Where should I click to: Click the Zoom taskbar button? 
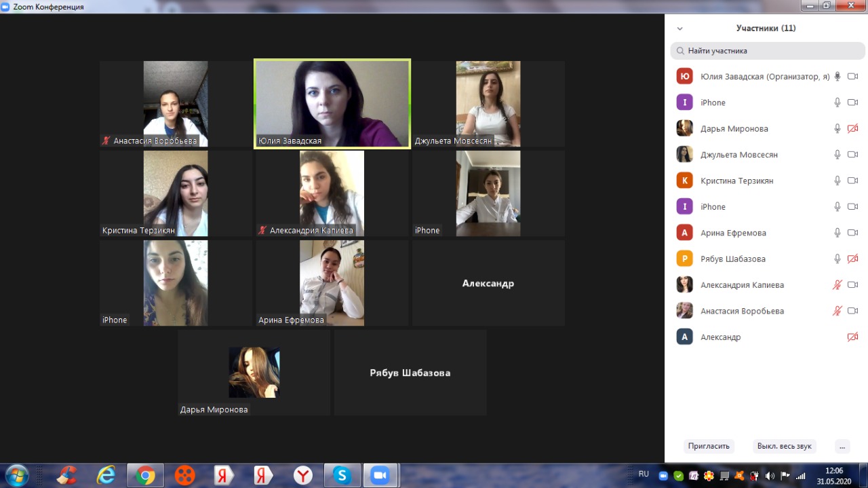[380, 475]
